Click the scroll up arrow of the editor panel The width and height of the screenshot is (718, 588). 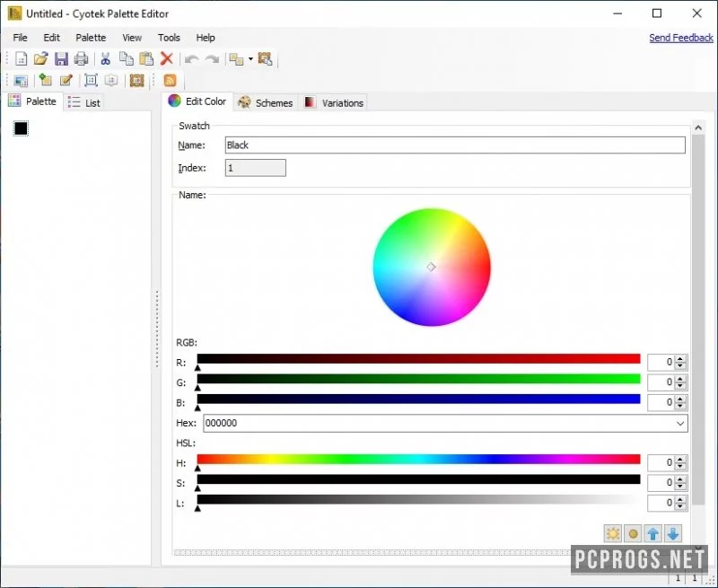click(698, 127)
